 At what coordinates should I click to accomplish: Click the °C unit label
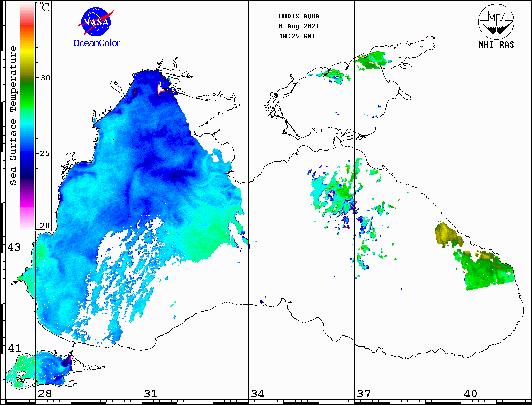[x=45, y=7]
